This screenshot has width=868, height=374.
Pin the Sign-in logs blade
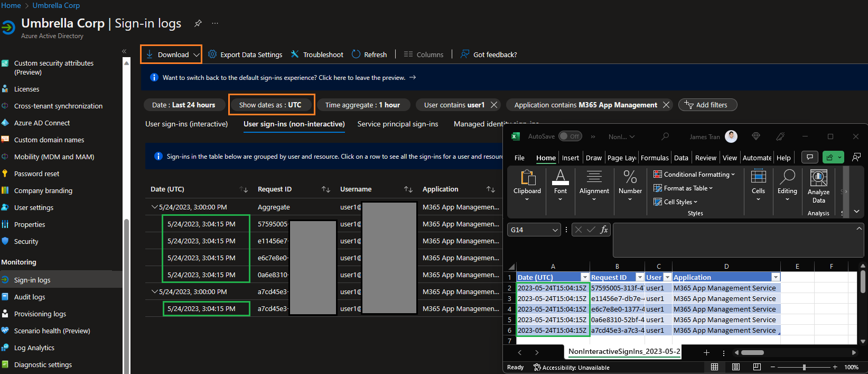click(198, 23)
